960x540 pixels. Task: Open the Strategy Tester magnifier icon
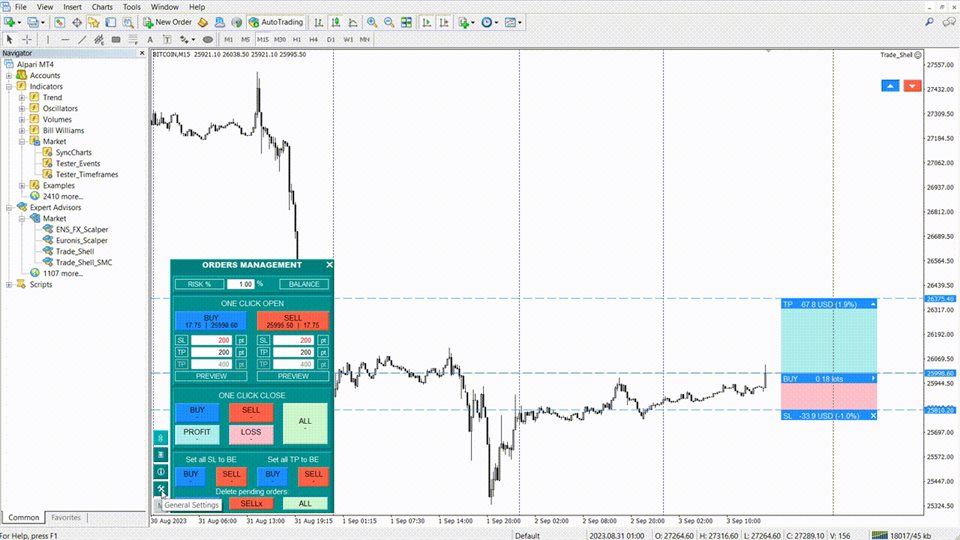pos(128,22)
